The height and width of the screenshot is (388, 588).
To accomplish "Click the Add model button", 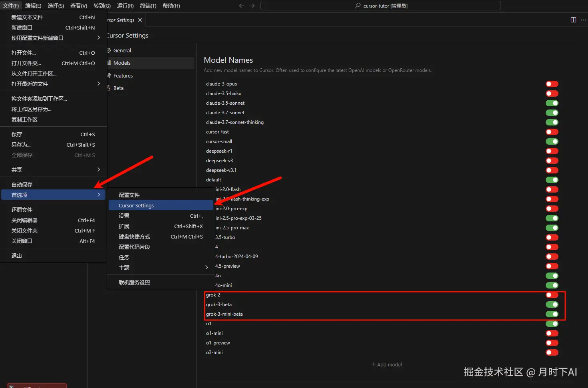I will (387, 364).
